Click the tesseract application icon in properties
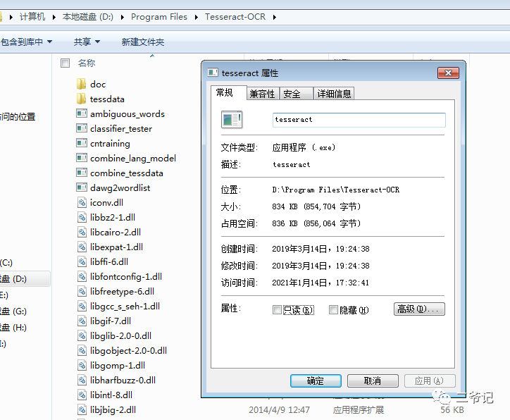The image size is (510, 420). pos(232,119)
